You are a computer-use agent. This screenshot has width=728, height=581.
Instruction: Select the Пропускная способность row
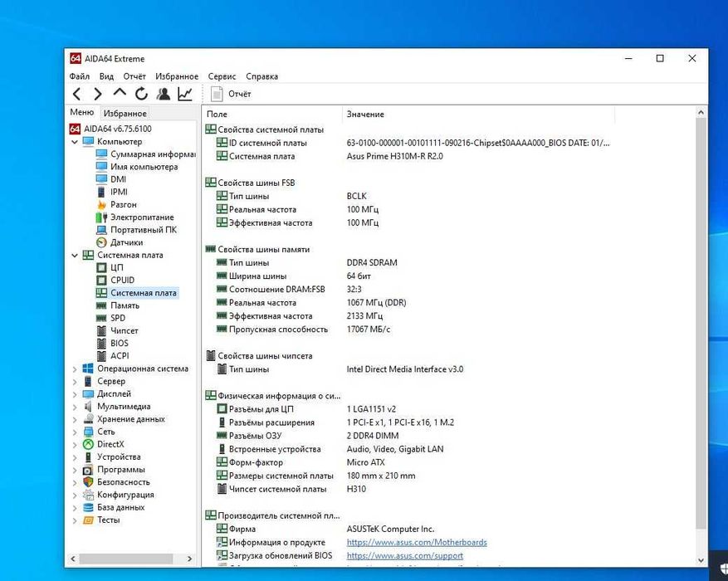tap(304, 330)
